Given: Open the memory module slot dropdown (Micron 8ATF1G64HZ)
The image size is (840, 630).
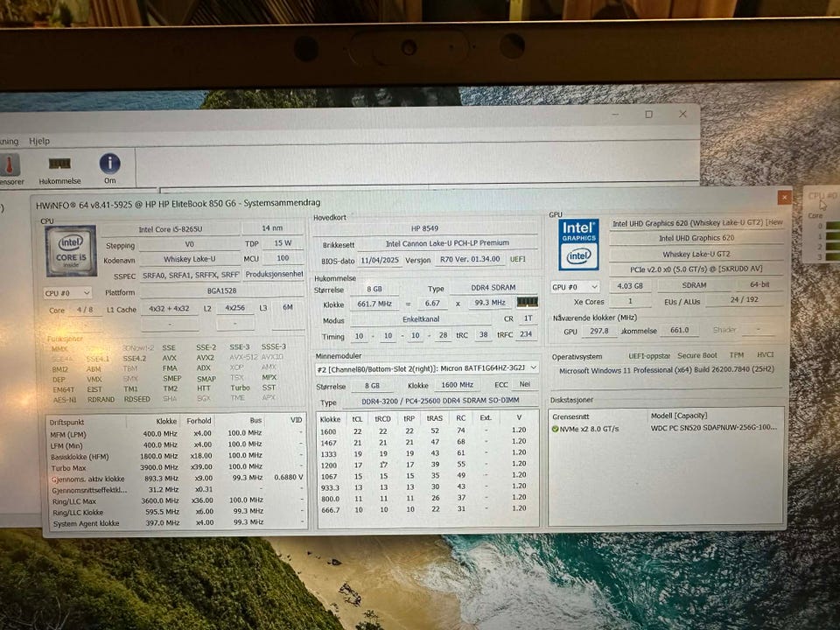Looking at the screenshot, I should tap(427, 368).
